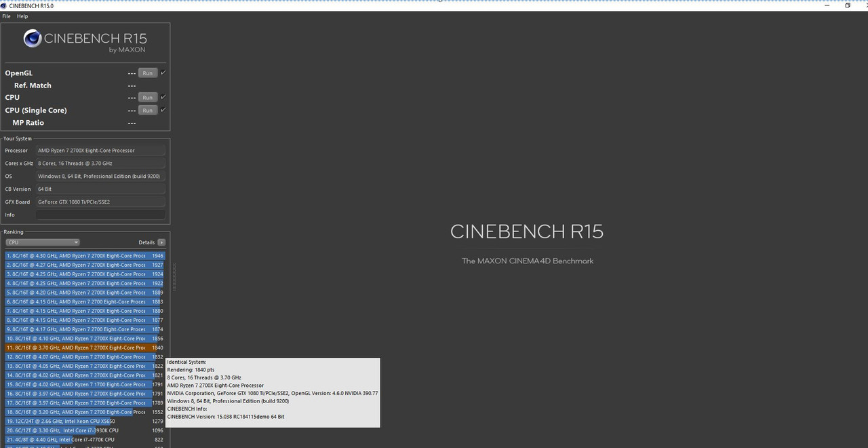
Task: Run the CPU multi-core benchmark
Action: tap(147, 97)
